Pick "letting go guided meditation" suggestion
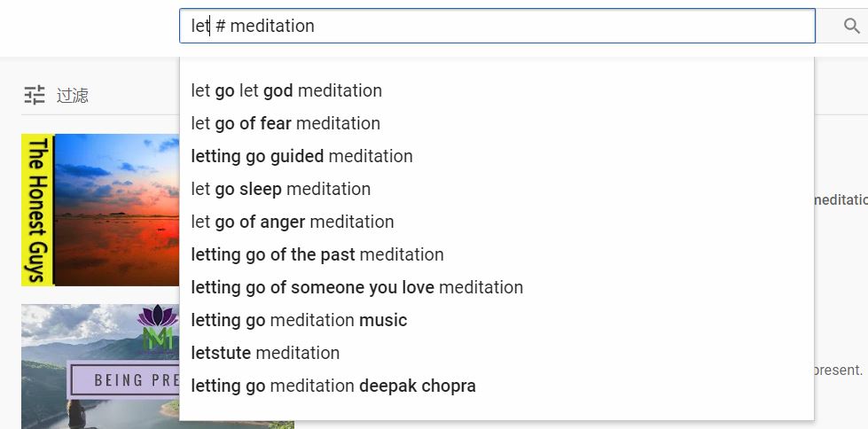This screenshot has width=868, height=429. pos(301,156)
